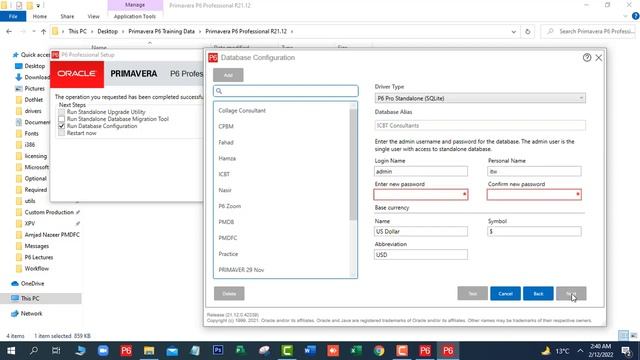Open Photoshop from the taskbar
Image resolution: width=640 pixels, height=360 pixels.
[x=218, y=351]
